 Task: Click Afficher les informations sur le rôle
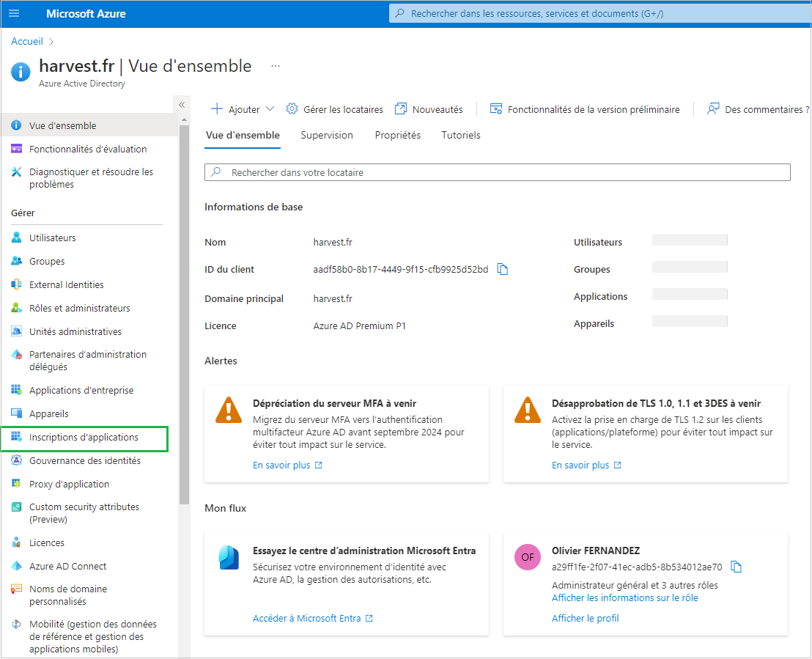(624, 597)
